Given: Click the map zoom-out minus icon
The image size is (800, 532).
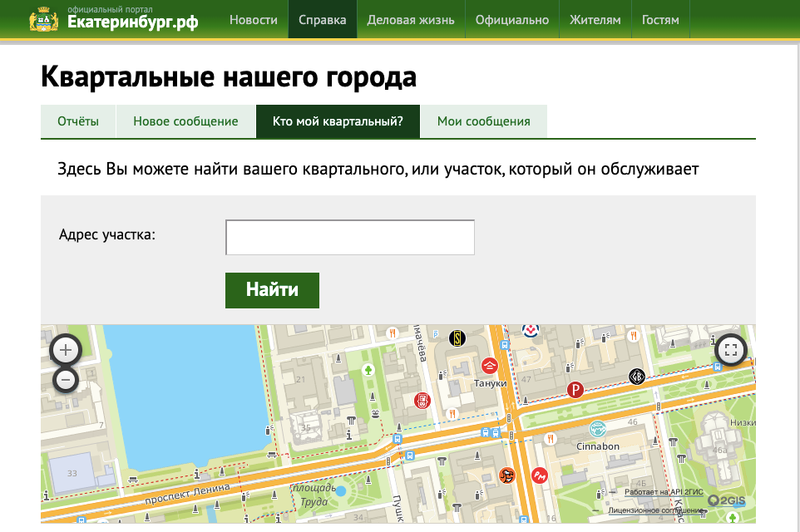Looking at the screenshot, I should coord(66,379).
